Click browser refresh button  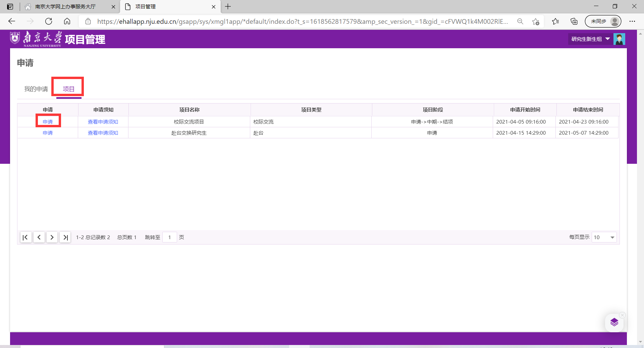49,21
